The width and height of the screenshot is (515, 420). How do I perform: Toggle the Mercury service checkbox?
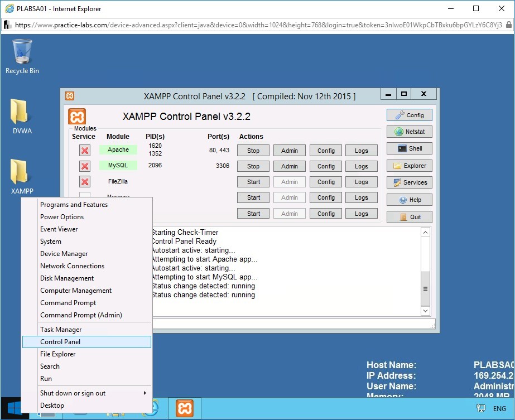coord(85,195)
